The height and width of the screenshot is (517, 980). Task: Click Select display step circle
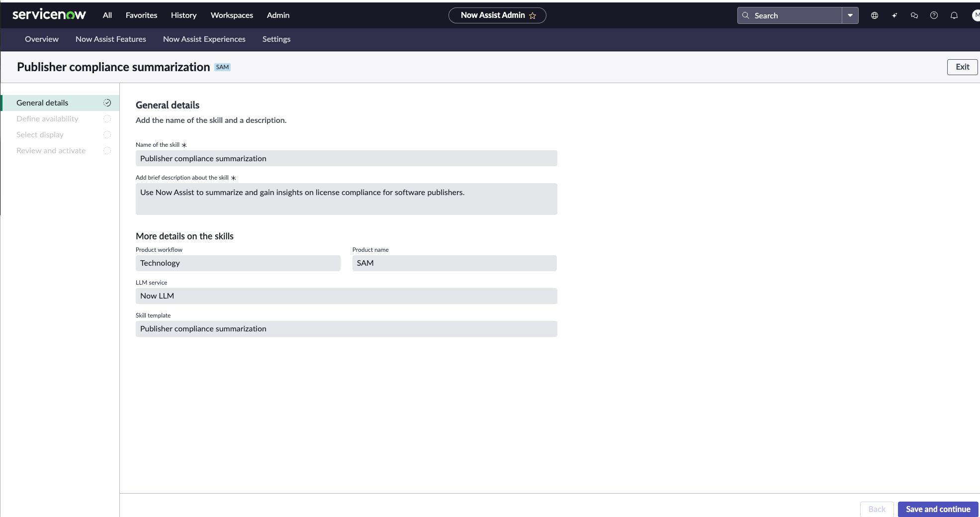[x=107, y=135]
